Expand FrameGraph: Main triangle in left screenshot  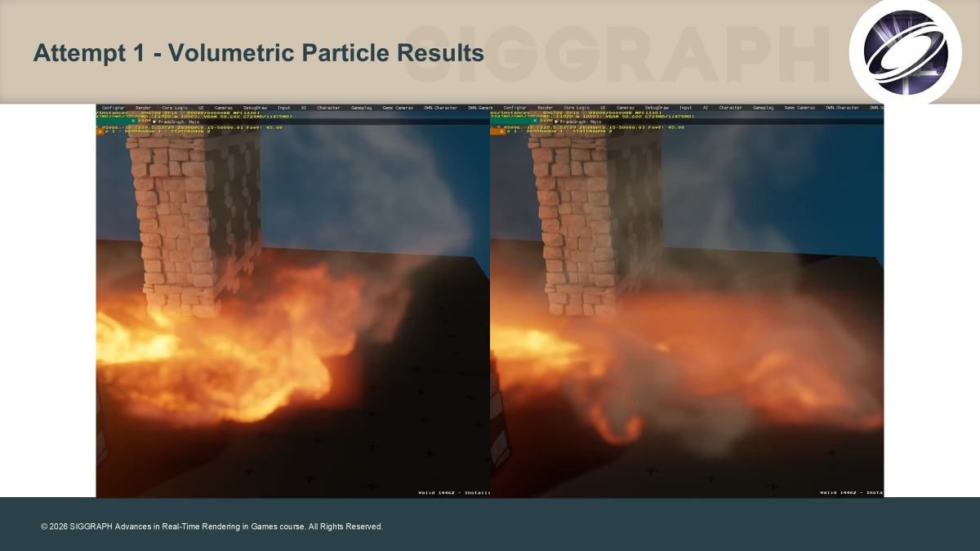coord(155,122)
